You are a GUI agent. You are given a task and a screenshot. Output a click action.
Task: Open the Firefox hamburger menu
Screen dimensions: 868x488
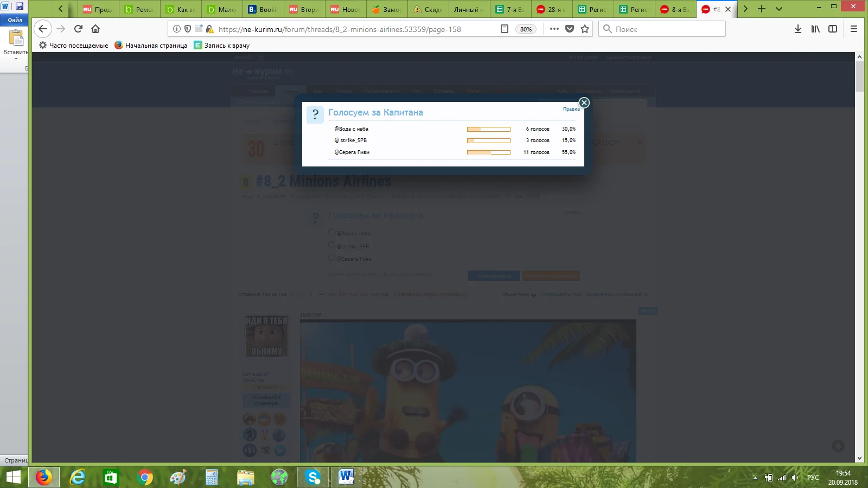(x=854, y=29)
